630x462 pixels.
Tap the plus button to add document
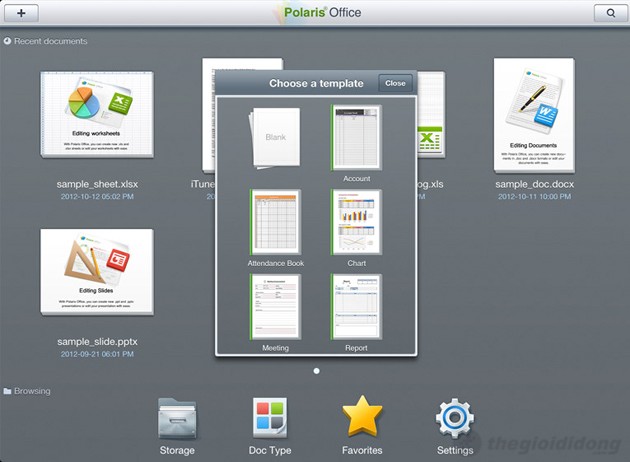click(21, 13)
